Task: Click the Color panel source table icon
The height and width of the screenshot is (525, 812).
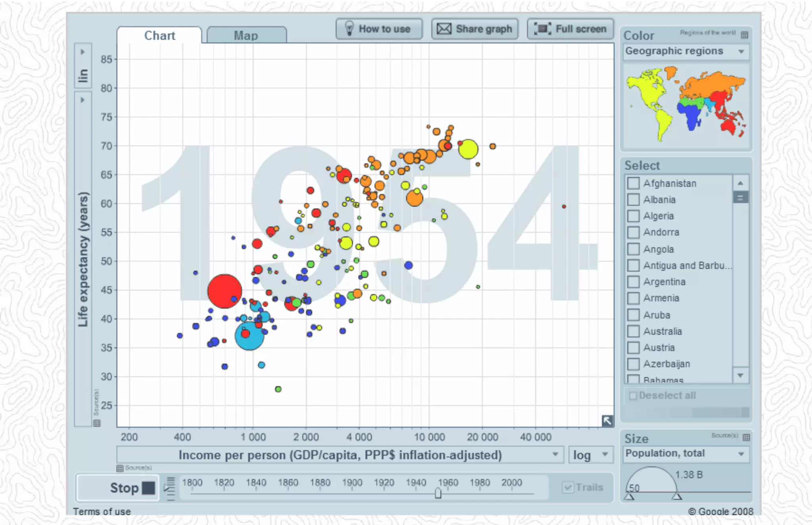Action: (745, 35)
